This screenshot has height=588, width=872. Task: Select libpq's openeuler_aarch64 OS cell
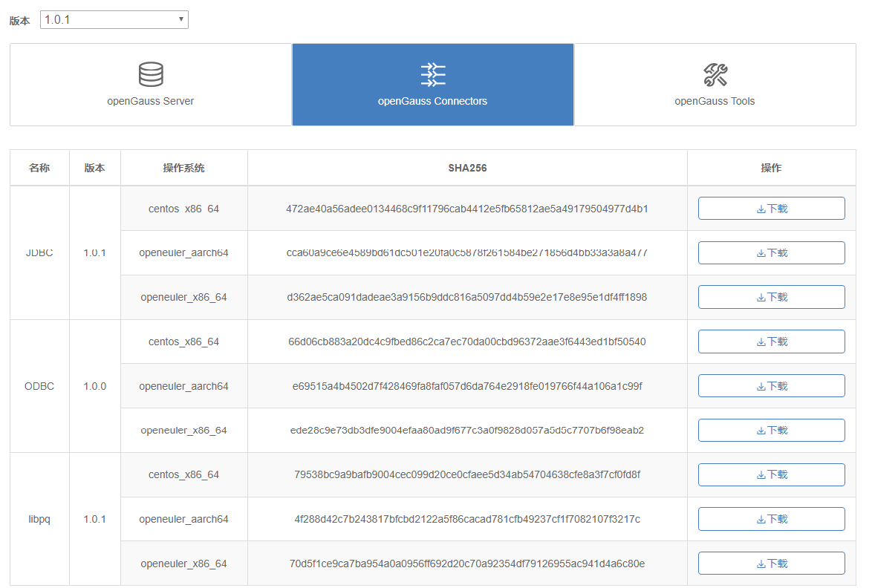[x=184, y=519]
